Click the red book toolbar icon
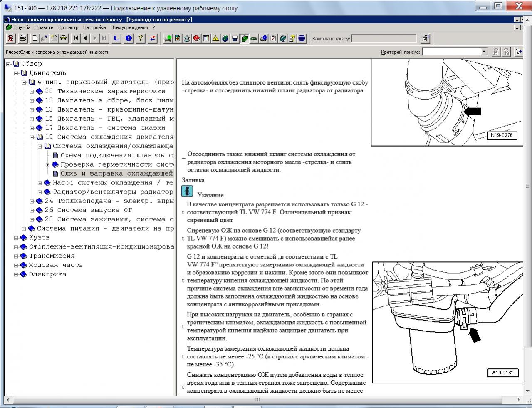The height and width of the screenshot is (408, 532). (x=196, y=39)
